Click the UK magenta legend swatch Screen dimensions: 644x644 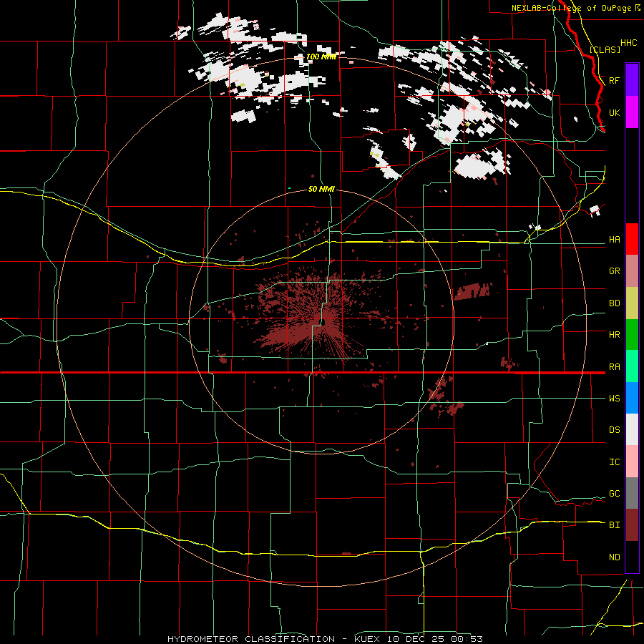coord(632,112)
